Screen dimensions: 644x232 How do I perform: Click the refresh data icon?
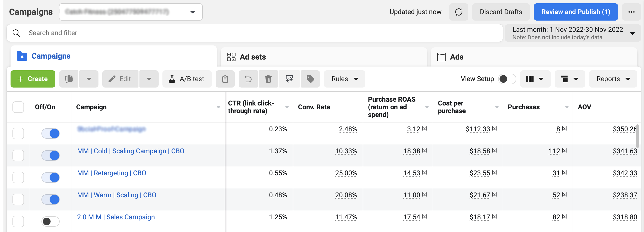[x=459, y=12]
